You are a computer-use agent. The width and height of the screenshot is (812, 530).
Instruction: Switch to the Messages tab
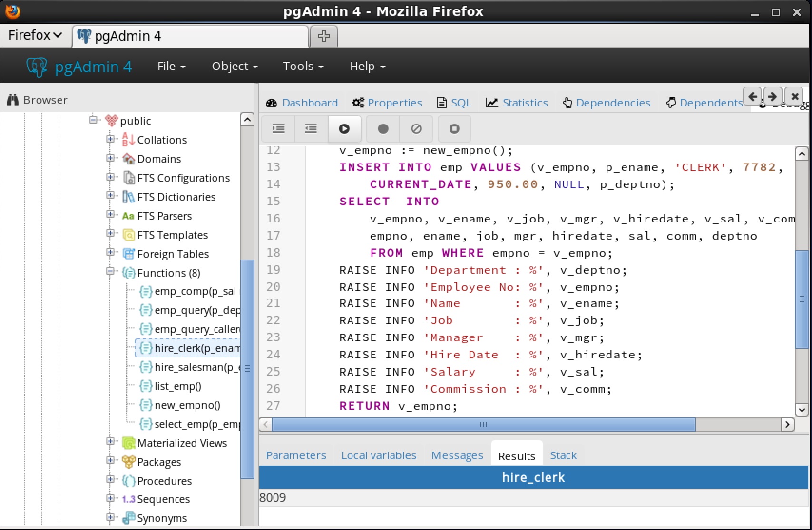tap(457, 455)
